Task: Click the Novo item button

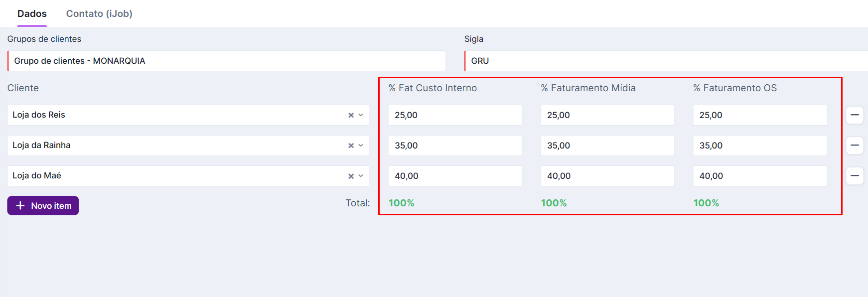Action: point(43,205)
